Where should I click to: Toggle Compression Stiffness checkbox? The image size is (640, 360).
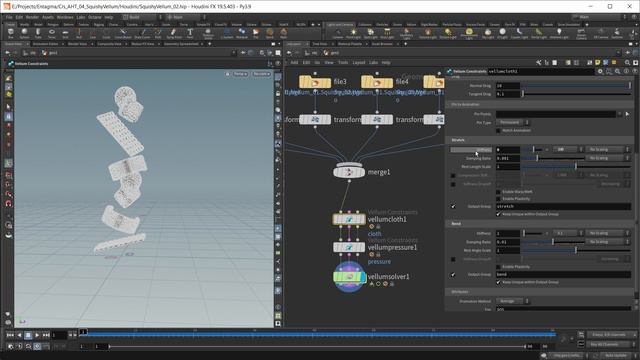pos(453,176)
